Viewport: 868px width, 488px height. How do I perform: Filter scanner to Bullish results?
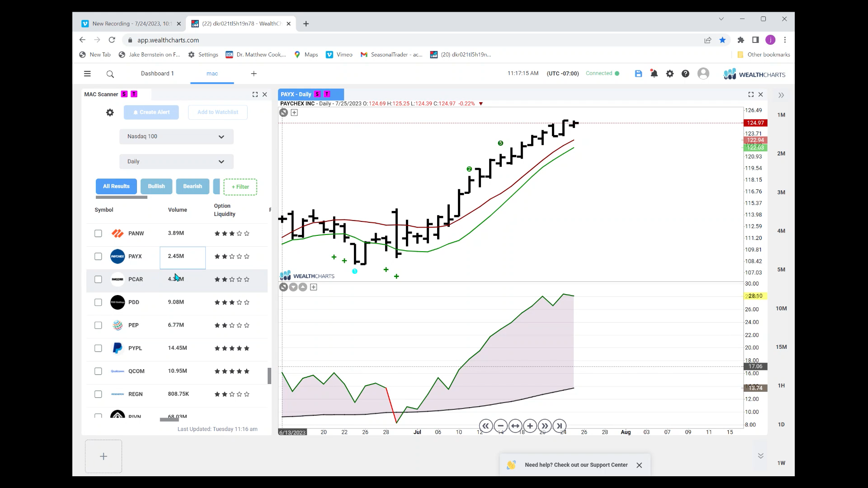point(156,186)
